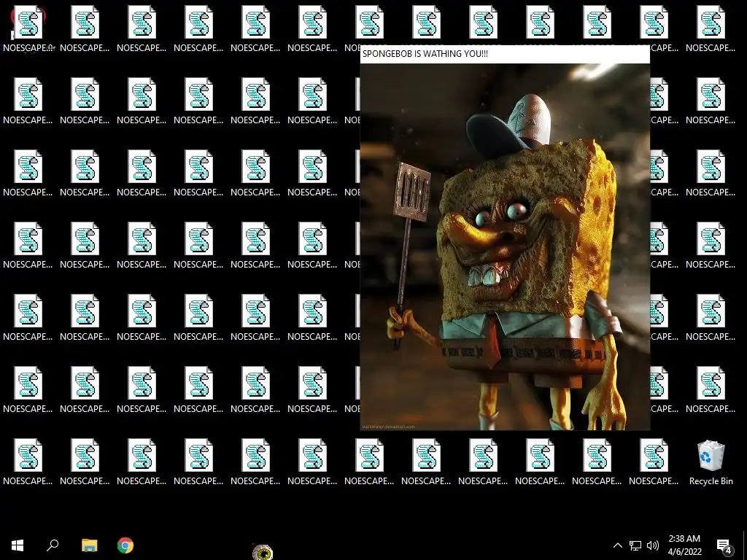Viewport: 747px width, 560px height.
Task: Open the Windows Start menu
Action: 18,545
